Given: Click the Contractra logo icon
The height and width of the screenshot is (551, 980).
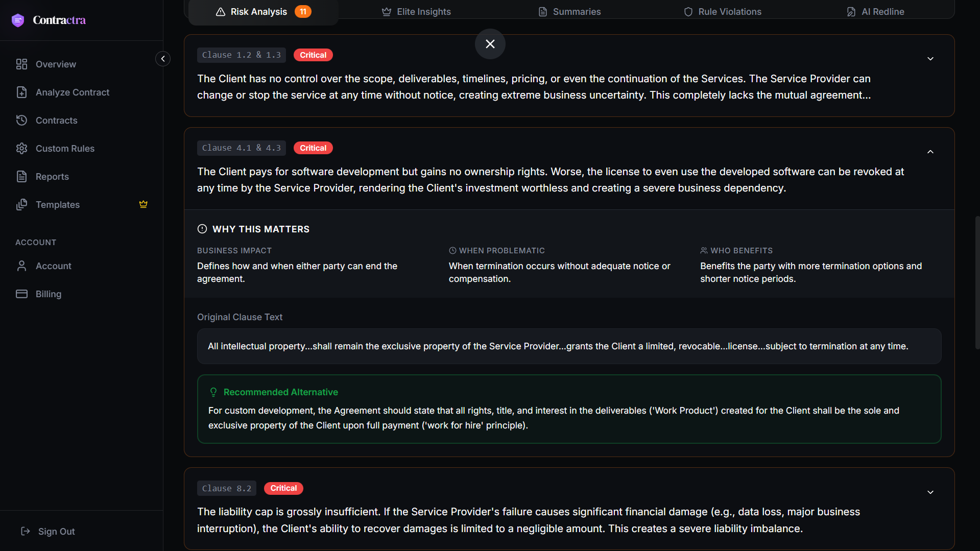Looking at the screenshot, I should (x=18, y=20).
